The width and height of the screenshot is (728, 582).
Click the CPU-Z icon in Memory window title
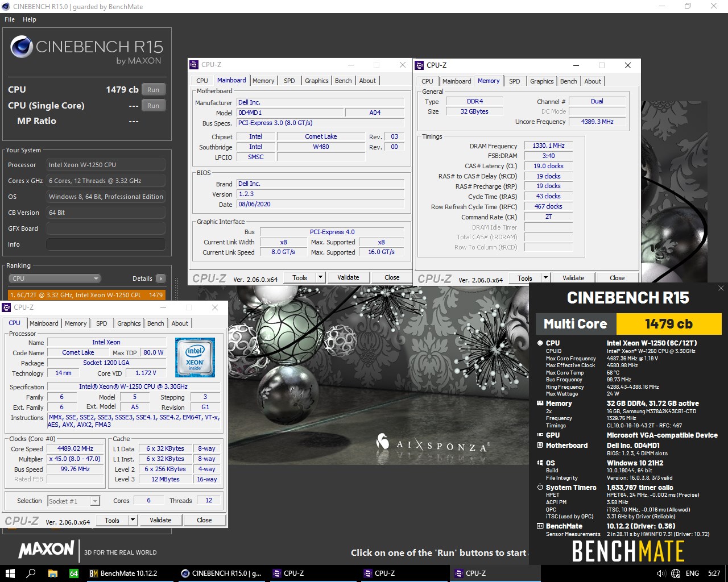(x=420, y=65)
